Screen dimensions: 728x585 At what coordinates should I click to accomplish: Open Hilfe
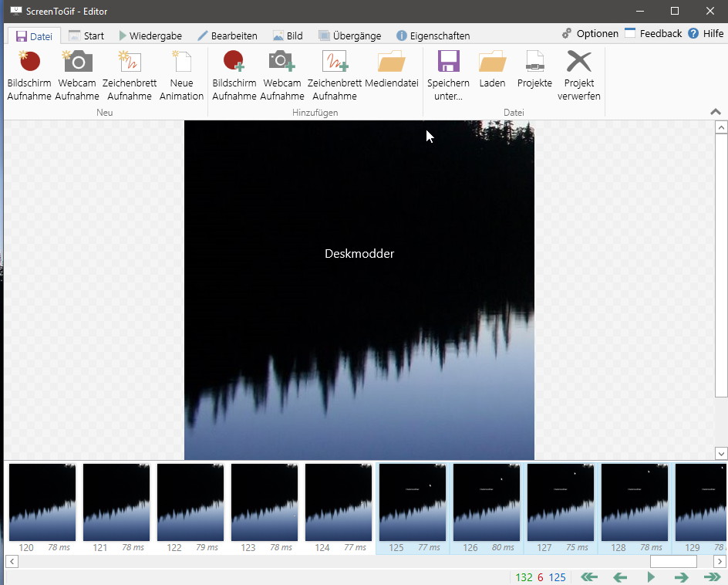click(706, 33)
